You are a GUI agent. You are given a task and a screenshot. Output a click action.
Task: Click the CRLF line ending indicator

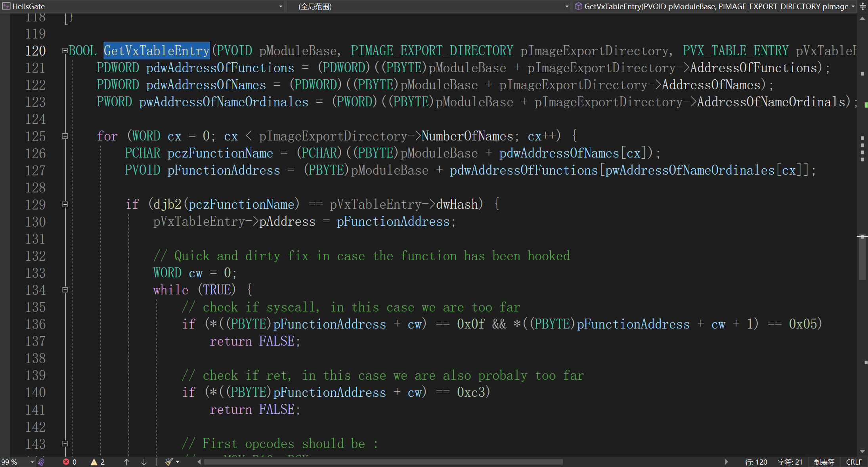[x=854, y=462]
